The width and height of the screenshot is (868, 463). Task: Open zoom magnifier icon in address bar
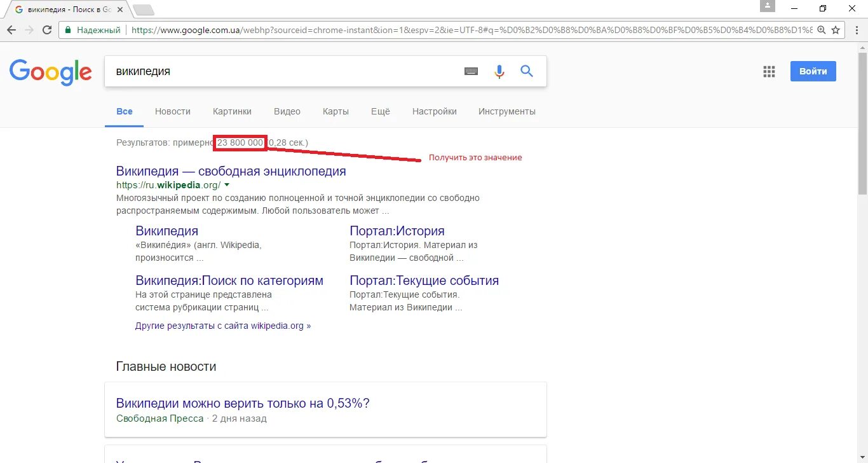coord(822,30)
